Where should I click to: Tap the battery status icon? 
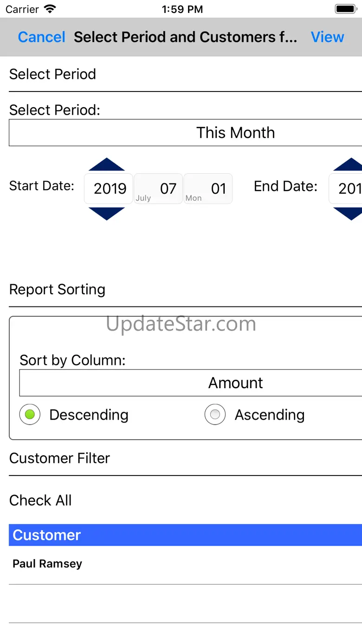pyautogui.click(x=345, y=9)
